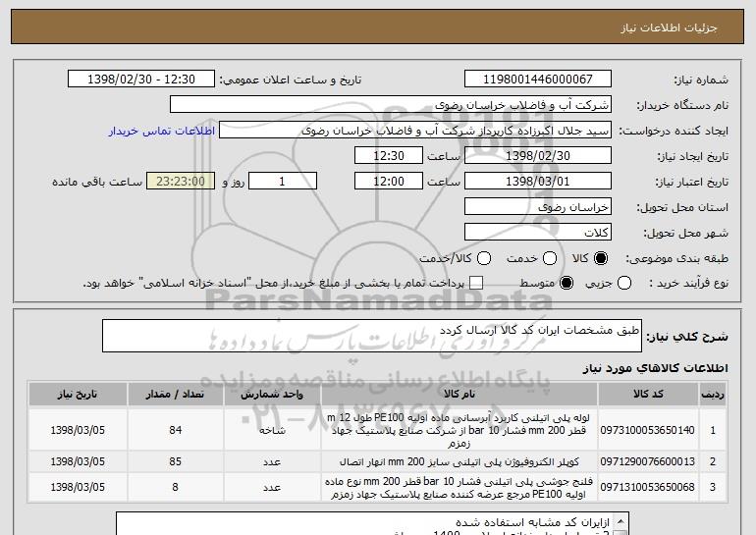Image resolution: width=756 pixels, height=535 pixels.
Task: Click requester field سید جلال اکبرزاده
Action: tap(415, 131)
